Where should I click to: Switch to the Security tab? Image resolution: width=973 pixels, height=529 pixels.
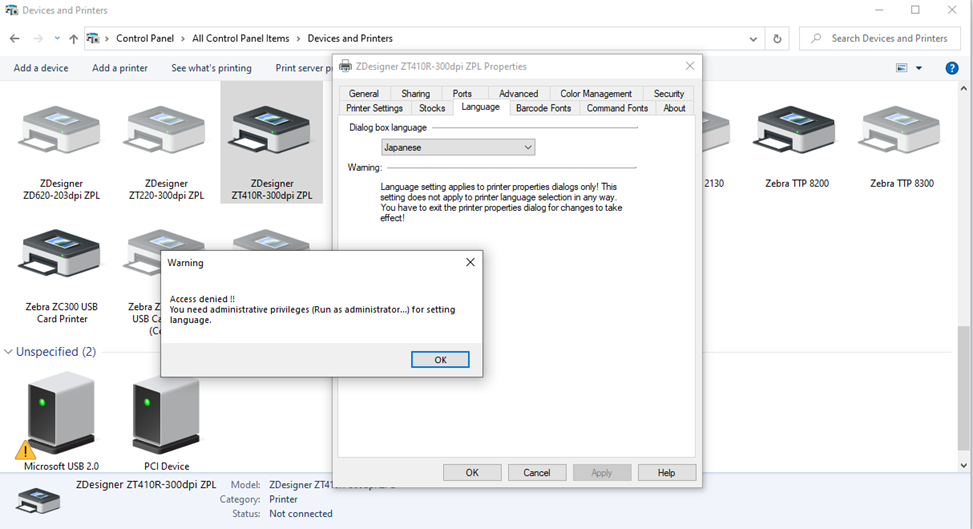(x=668, y=93)
